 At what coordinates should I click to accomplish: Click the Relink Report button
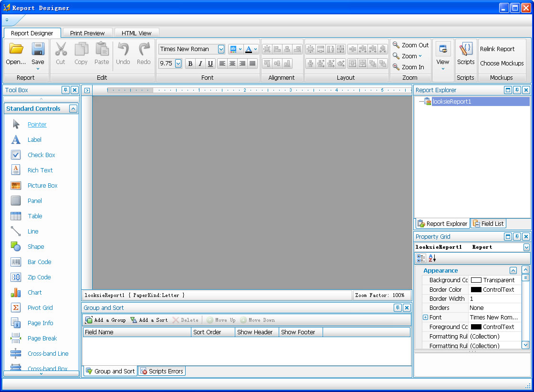[x=497, y=49]
